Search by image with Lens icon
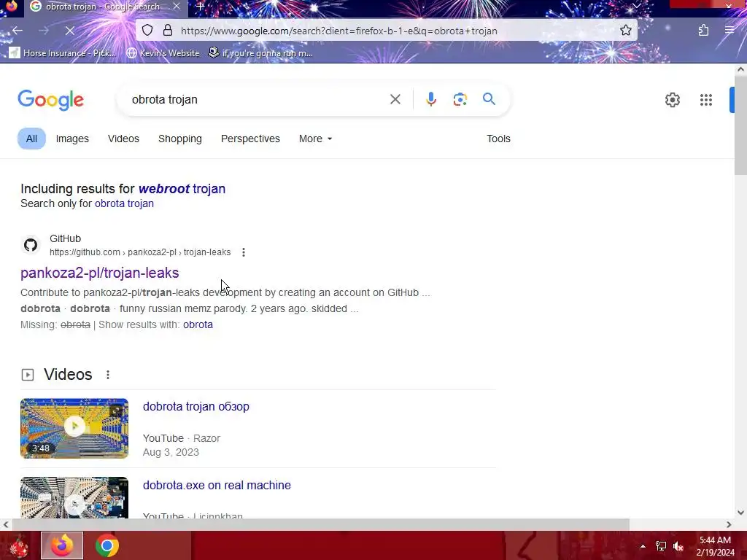 coord(460,99)
